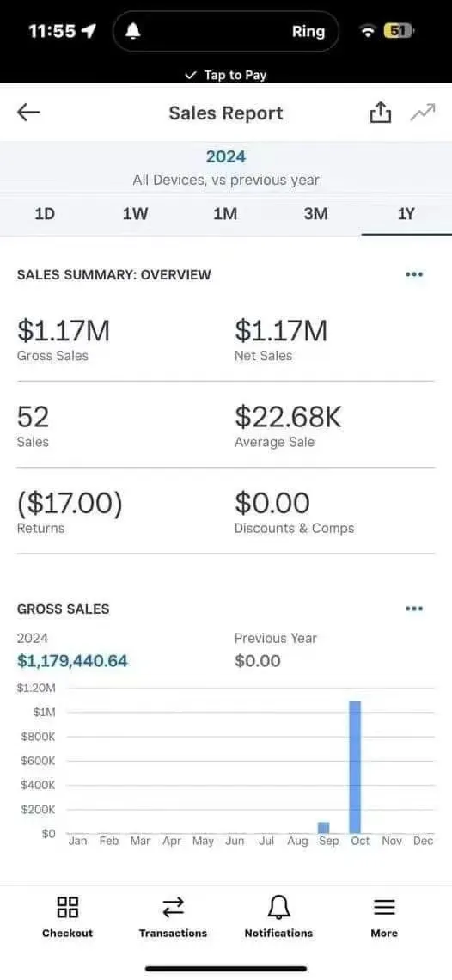Screen dimensions: 452x980
Task: Tap the 2024 year selector
Action: tap(226, 156)
